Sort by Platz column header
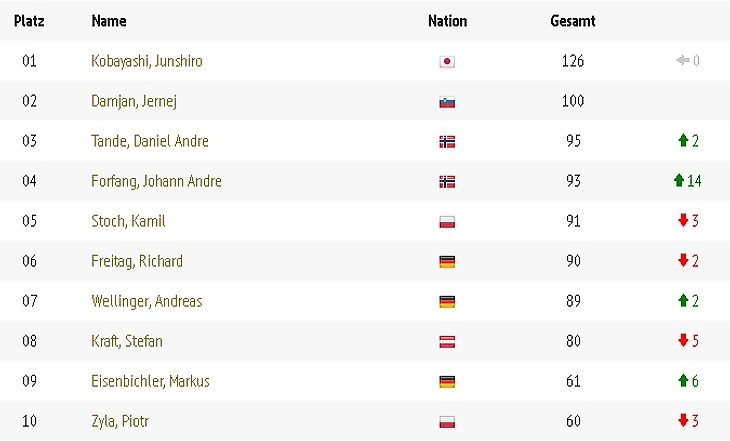This screenshot has height=441, width=730. point(29,20)
